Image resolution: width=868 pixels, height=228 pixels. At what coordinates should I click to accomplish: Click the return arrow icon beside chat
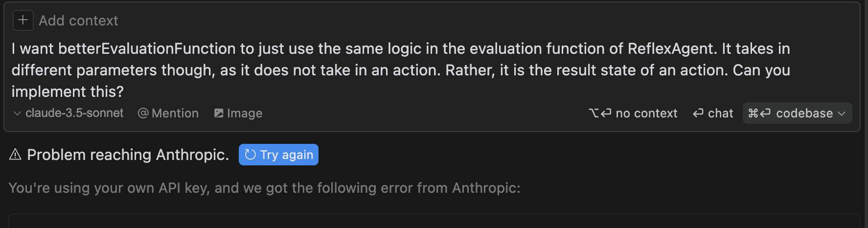tap(698, 113)
